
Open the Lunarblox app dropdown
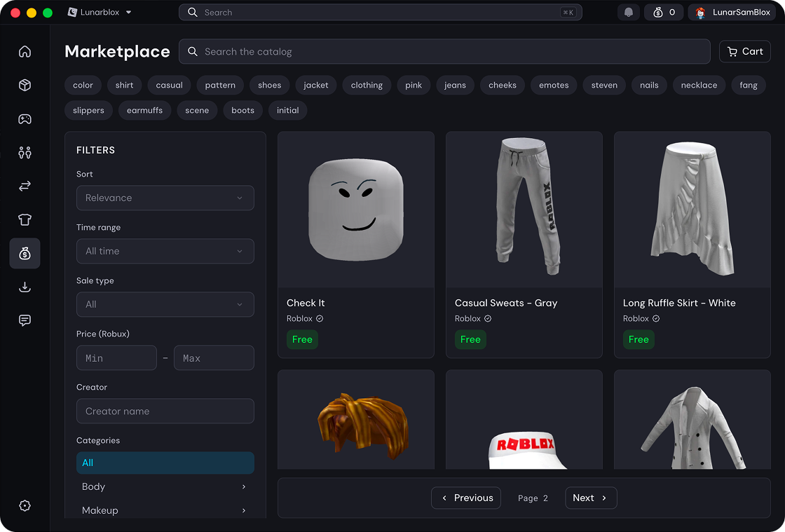tap(99, 12)
